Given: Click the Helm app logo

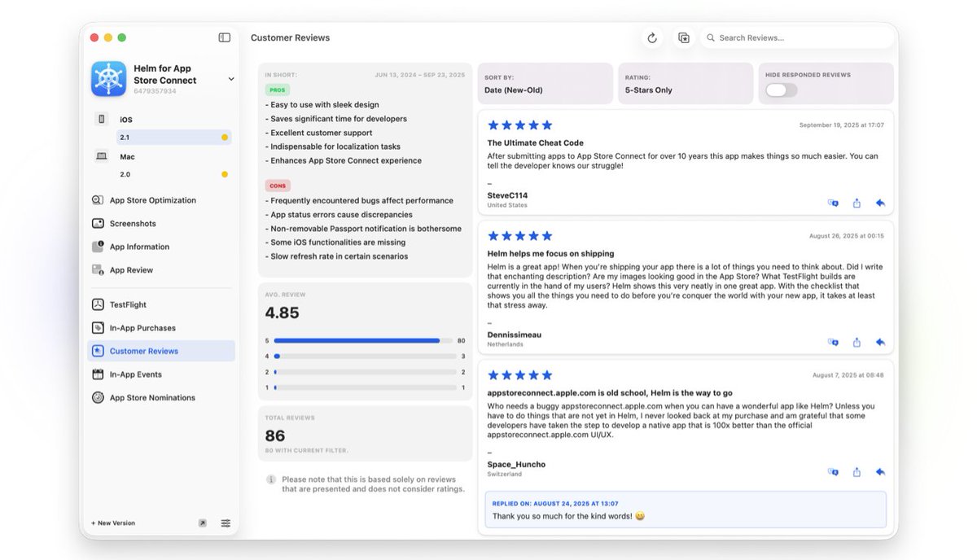Looking at the screenshot, I should point(109,79).
